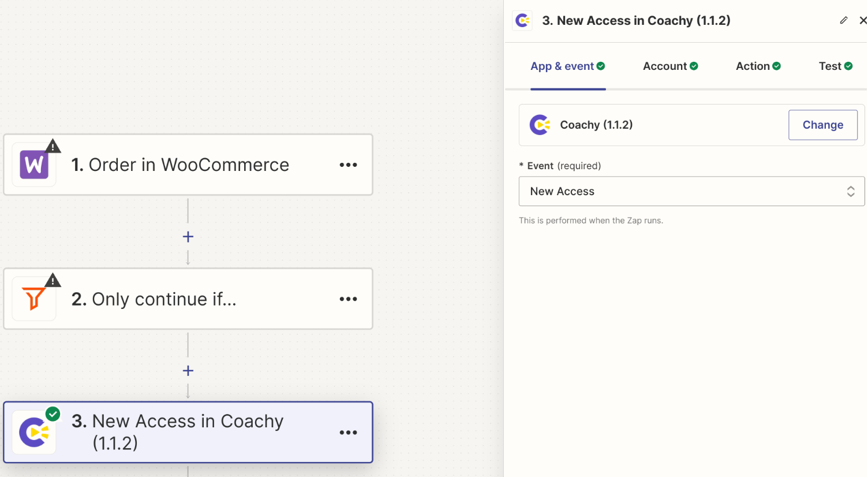Open the three-dot menu for the WooCommerce step

(x=348, y=165)
